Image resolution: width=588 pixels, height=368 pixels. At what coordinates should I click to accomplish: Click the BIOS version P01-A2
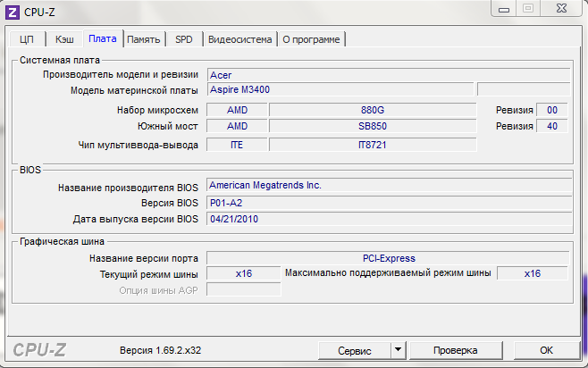tap(389, 203)
